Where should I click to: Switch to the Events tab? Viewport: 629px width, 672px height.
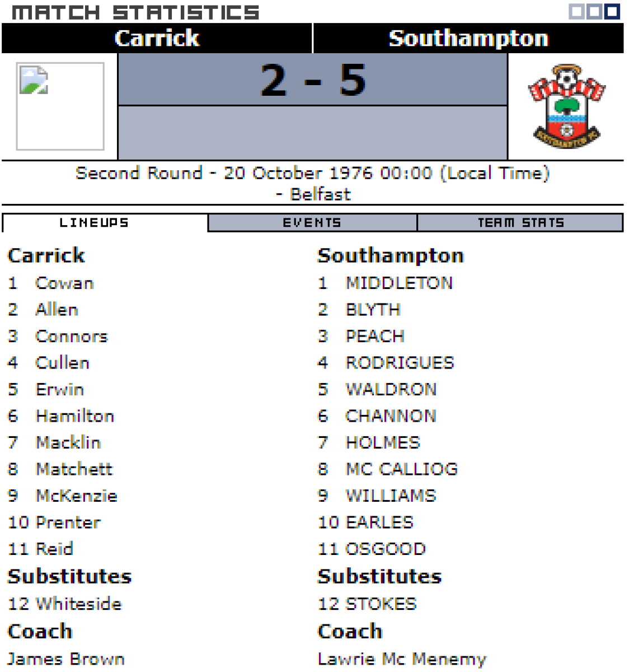pos(312,223)
